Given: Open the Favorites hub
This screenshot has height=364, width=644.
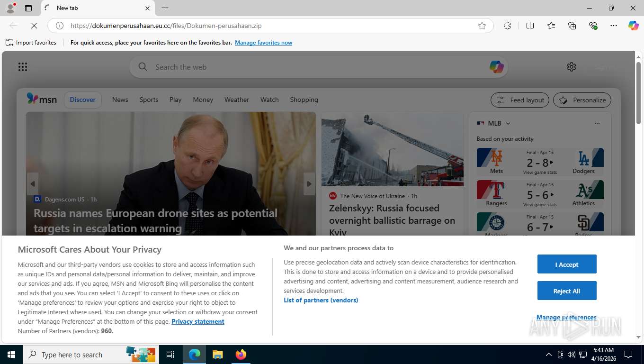Looking at the screenshot, I should [551, 26].
